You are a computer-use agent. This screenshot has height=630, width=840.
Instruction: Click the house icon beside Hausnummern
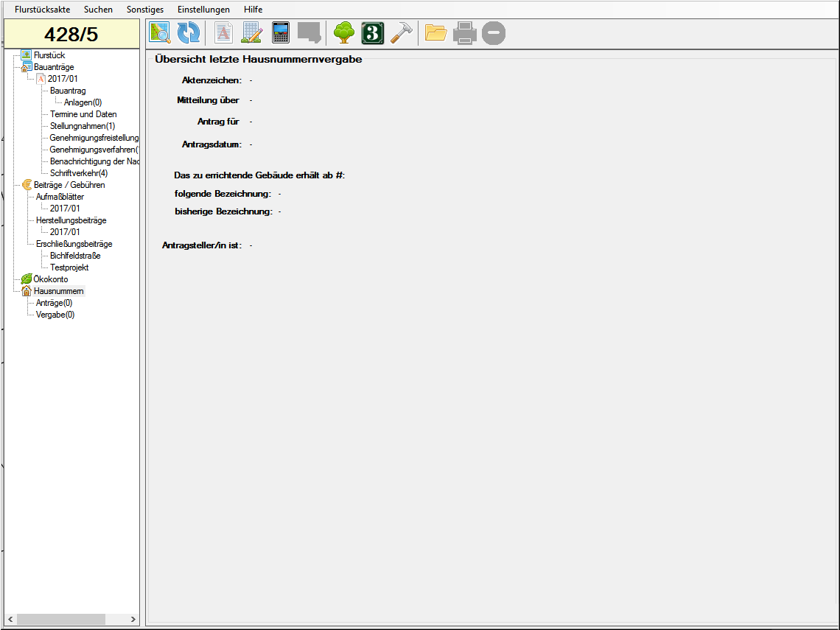point(27,291)
